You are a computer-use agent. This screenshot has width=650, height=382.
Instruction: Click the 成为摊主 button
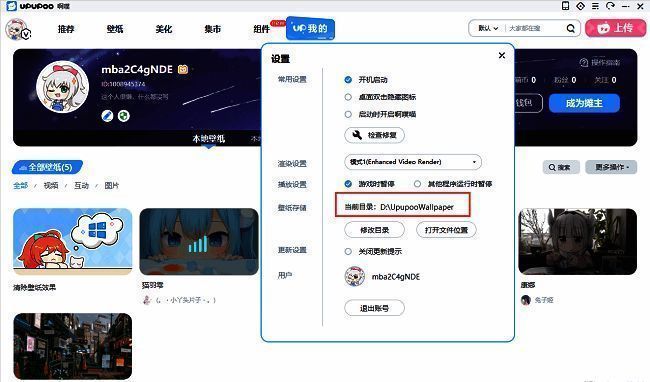[x=584, y=103]
